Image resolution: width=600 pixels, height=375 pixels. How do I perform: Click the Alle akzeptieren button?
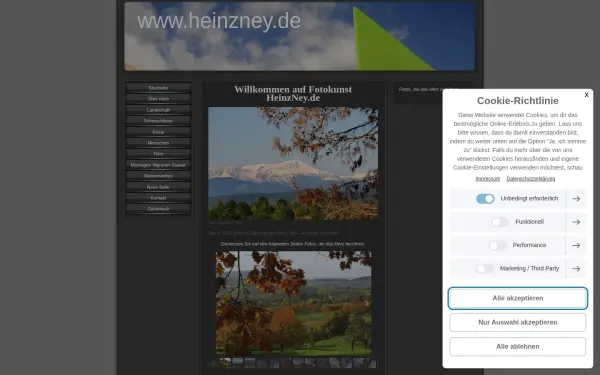[517, 298]
